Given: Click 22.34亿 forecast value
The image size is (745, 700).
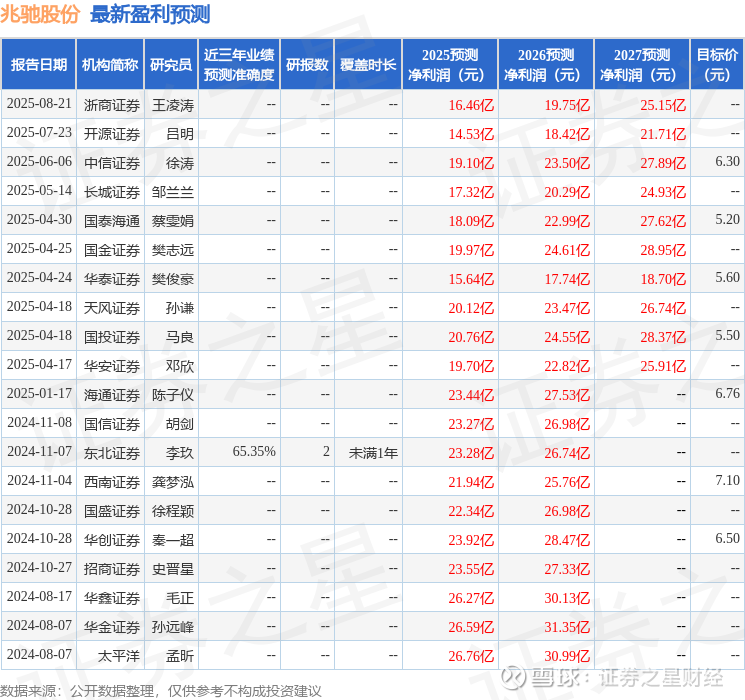Looking at the screenshot, I should pos(471,511).
